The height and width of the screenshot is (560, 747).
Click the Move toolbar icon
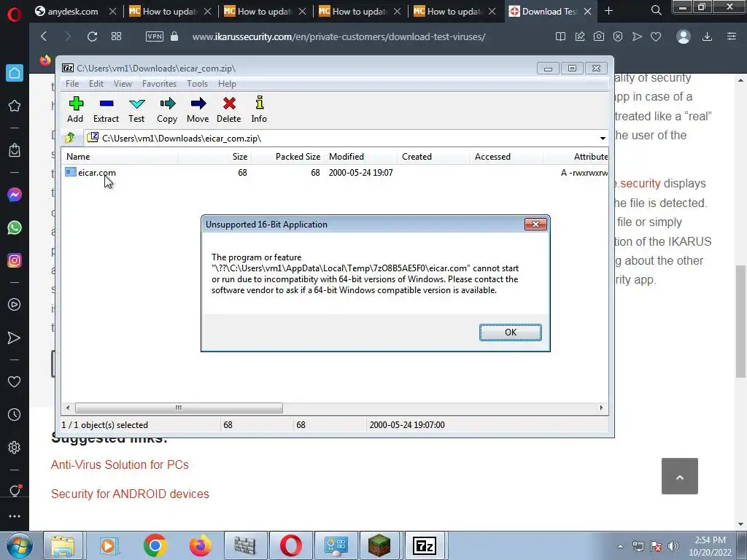198,110
